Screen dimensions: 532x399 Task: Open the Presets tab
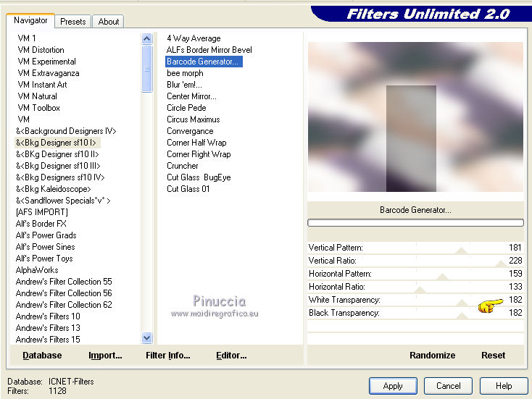point(73,22)
